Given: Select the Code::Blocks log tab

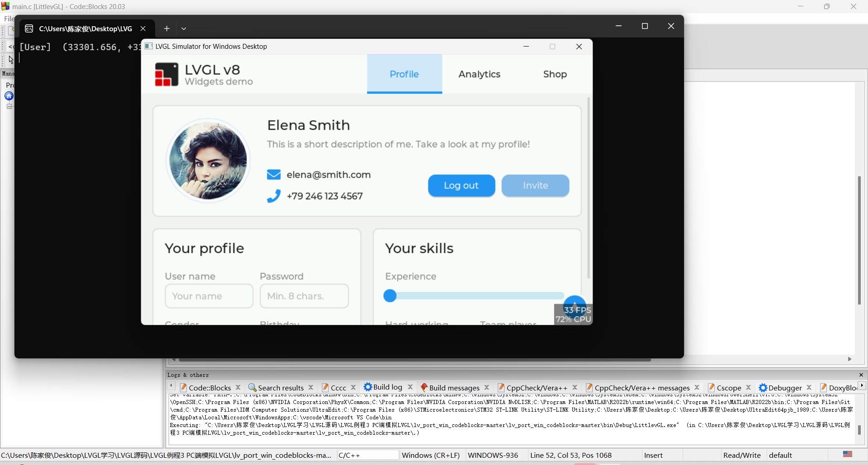Looking at the screenshot, I should [209, 388].
